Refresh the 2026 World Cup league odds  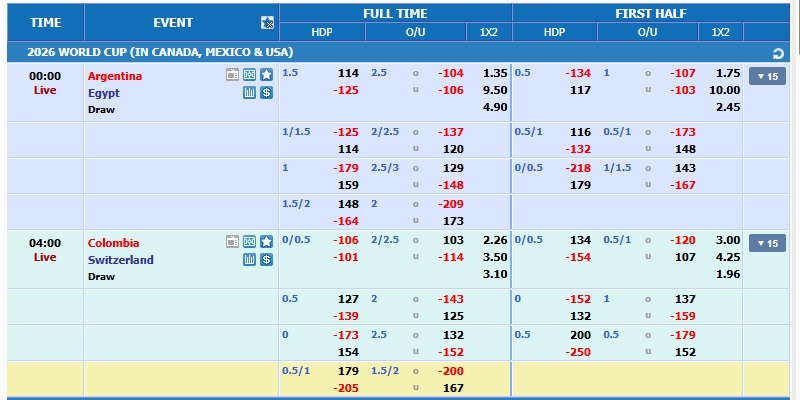pyautogui.click(x=778, y=53)
